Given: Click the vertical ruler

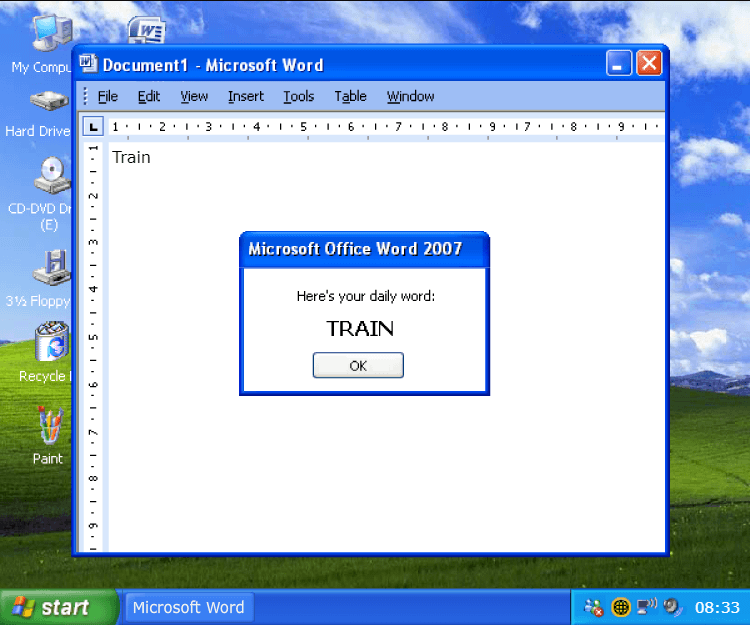Looking at the screenshot, I should click(x=94, y=346).
